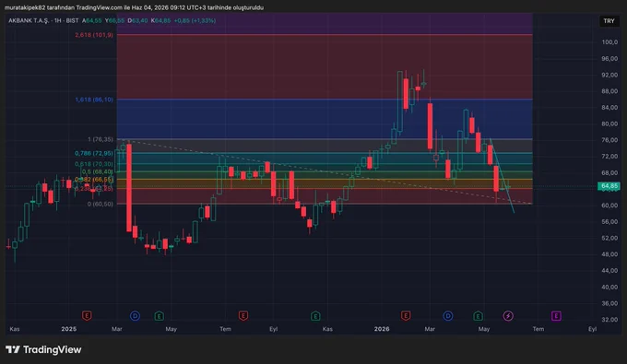Click the 68,00 price axis label
The width and height of the screenshot is (627, 364).
609,172
